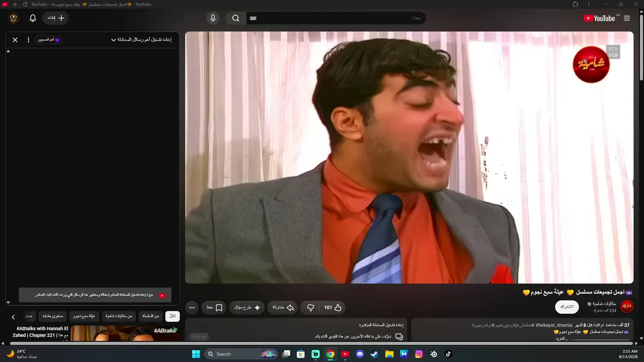Open the حكايات شامية channel avatar
This screenshot has height=362, width=644.
coord(627,306)
